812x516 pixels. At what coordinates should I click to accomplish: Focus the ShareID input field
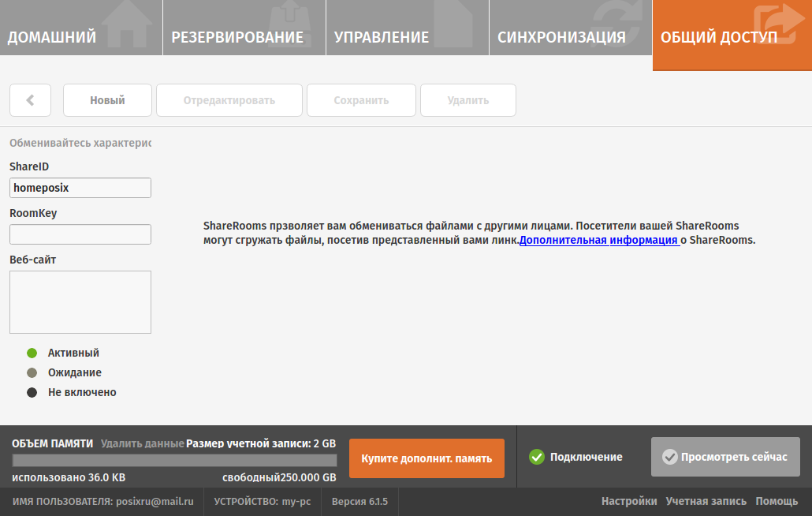pos(80,188)
